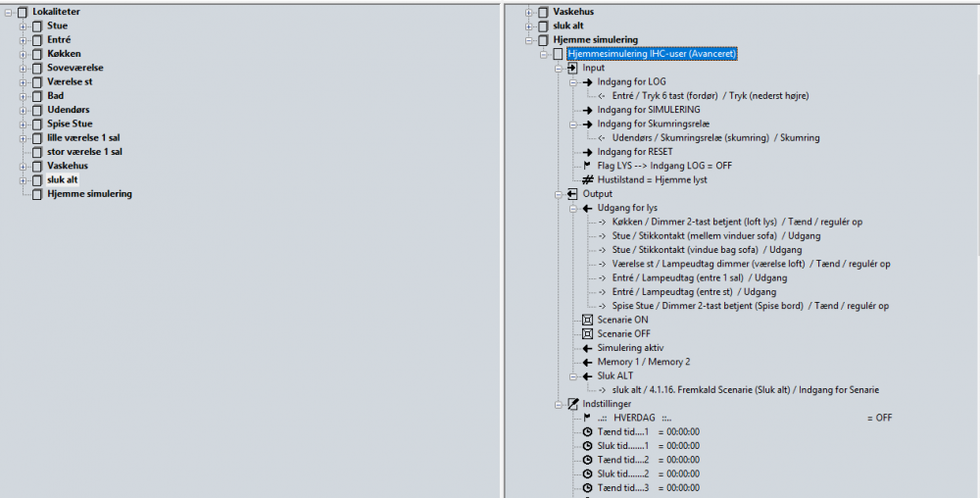Click arrow icon beside Simulering aktiv
Screen dimensions: 980x498
(x=588, y=348)
